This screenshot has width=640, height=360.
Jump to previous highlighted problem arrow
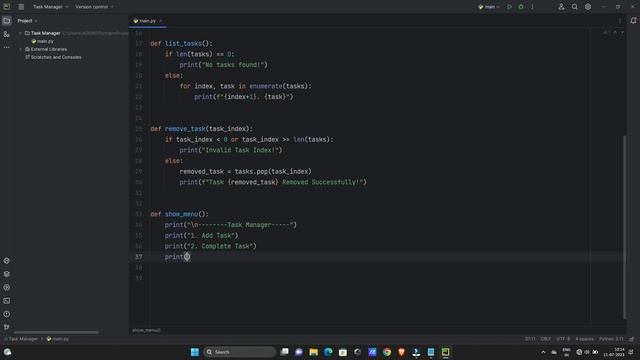point(615,32)
